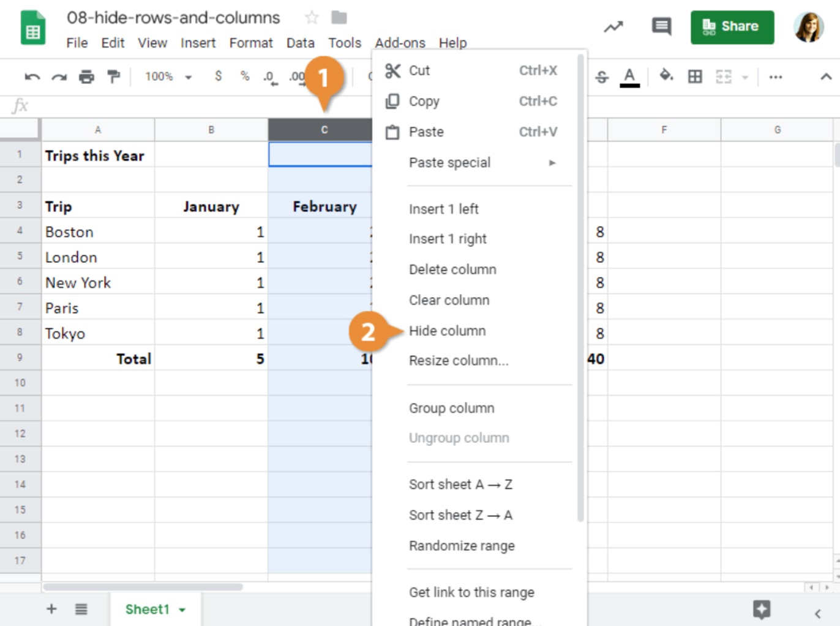Format as percent icon
This screenshot has height=626, width=840.
[x=245, y=76]
